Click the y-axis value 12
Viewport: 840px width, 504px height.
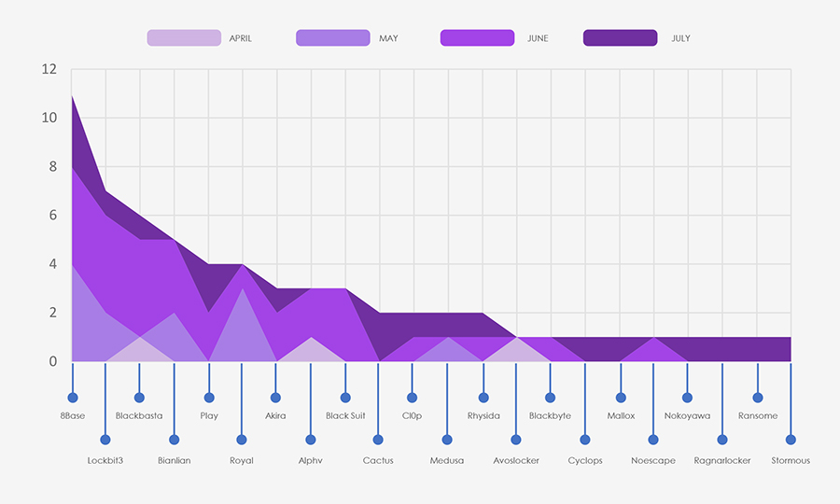tap(49, 69)
